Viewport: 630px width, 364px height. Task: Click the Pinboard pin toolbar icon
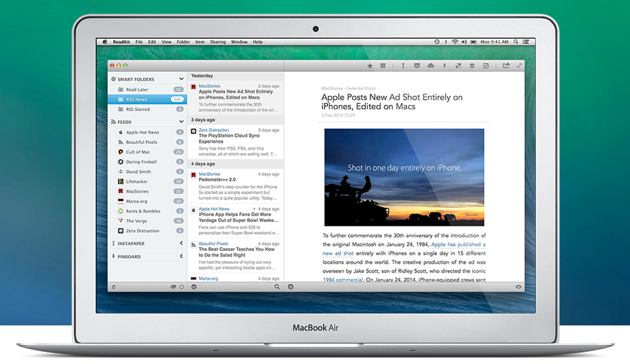(444, 66)
